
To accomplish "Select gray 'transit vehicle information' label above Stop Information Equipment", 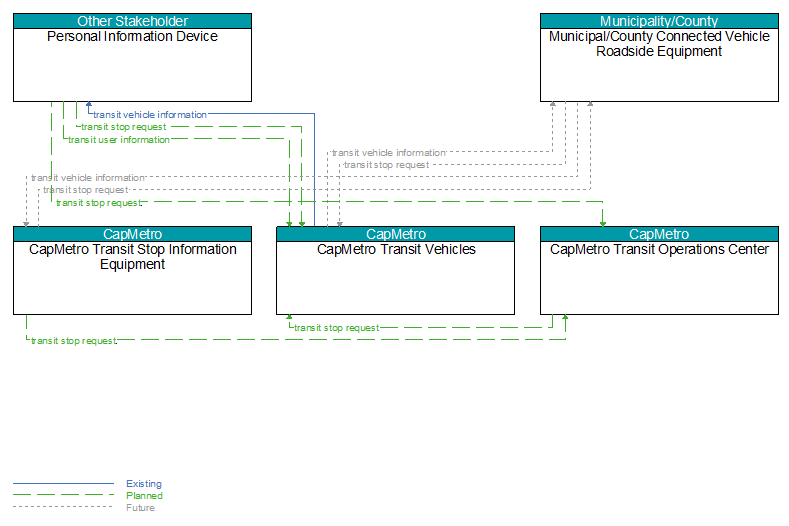I will coord(88,178).
